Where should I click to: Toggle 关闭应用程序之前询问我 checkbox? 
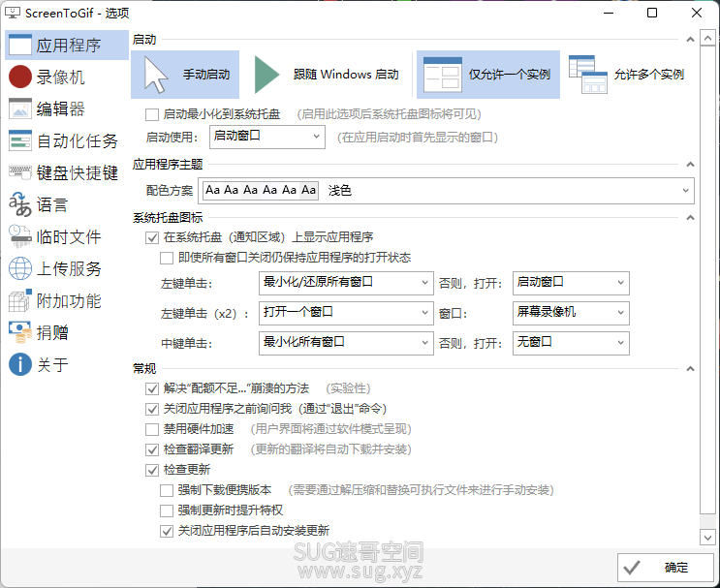(x=152, y=409)
